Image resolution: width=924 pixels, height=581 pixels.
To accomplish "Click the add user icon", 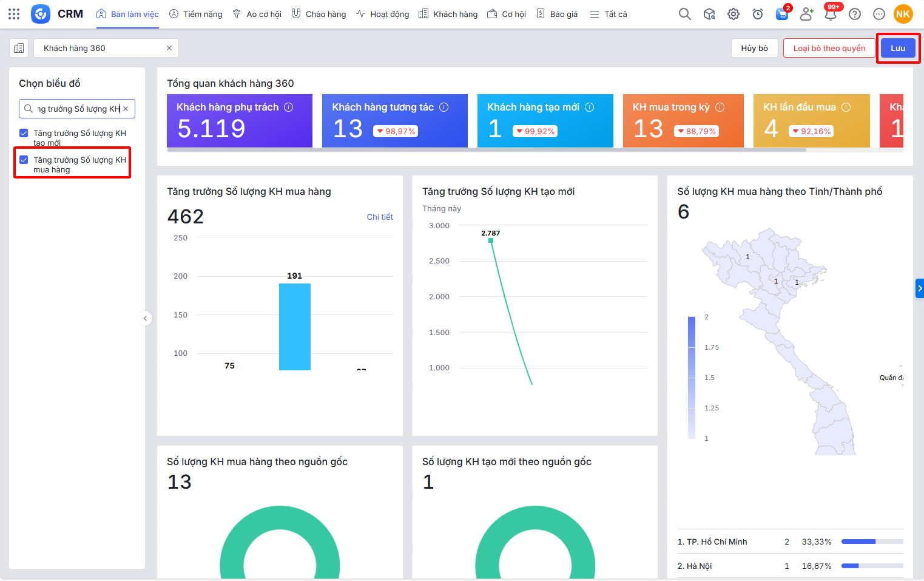I will (806, 14).
